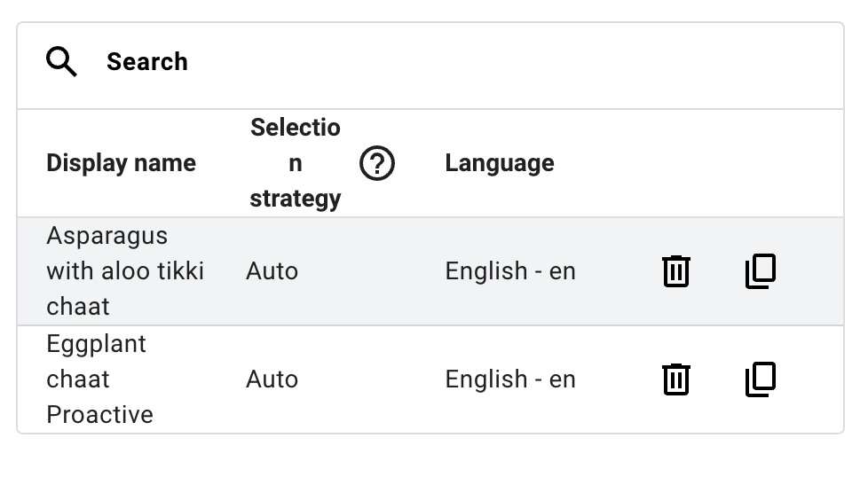Click blank header cell above the trash icons
The width and height of the screenshot is (868, 477).
675,163
